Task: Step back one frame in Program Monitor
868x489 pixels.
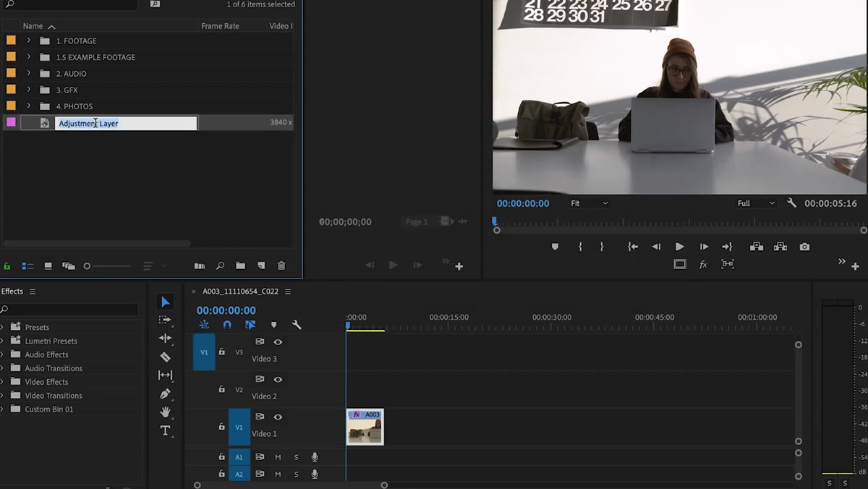Action: tap(656, 247)
